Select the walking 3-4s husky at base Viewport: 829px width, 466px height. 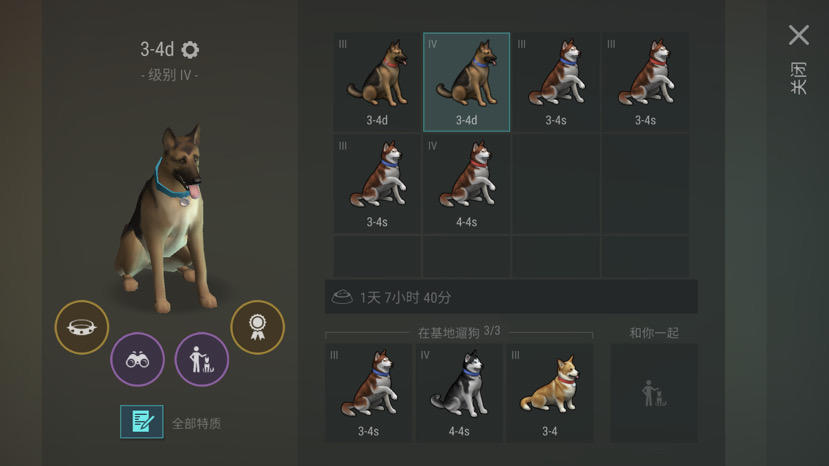tap(369, 393)
